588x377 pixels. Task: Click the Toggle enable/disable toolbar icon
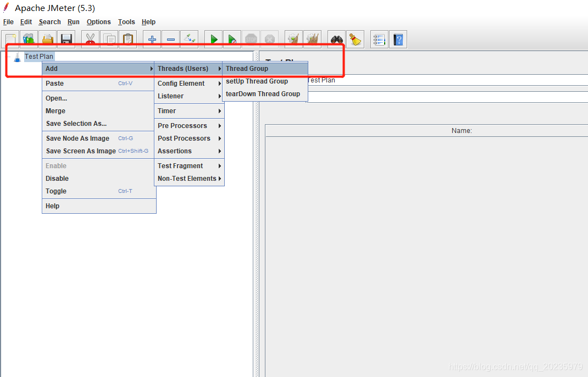(190, 39)
